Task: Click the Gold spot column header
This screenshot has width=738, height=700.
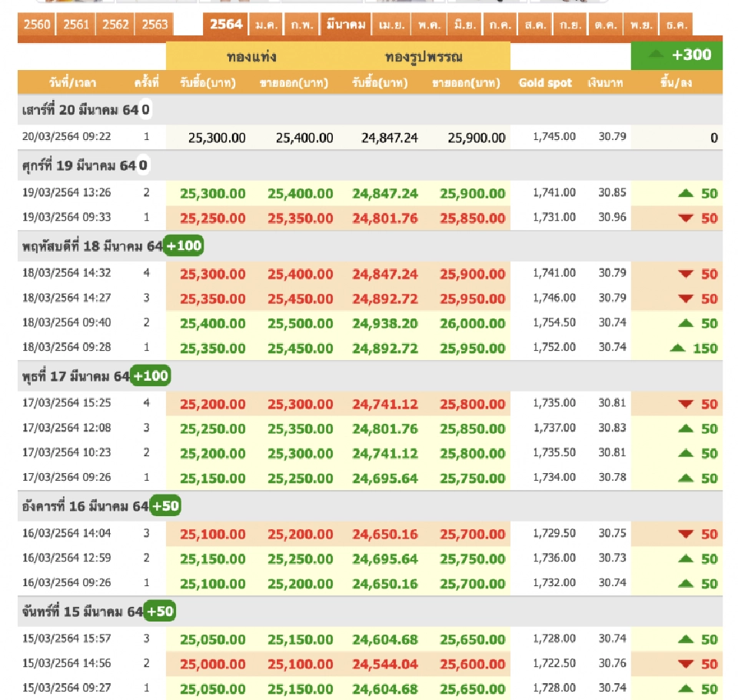Action: coord(545,83)
